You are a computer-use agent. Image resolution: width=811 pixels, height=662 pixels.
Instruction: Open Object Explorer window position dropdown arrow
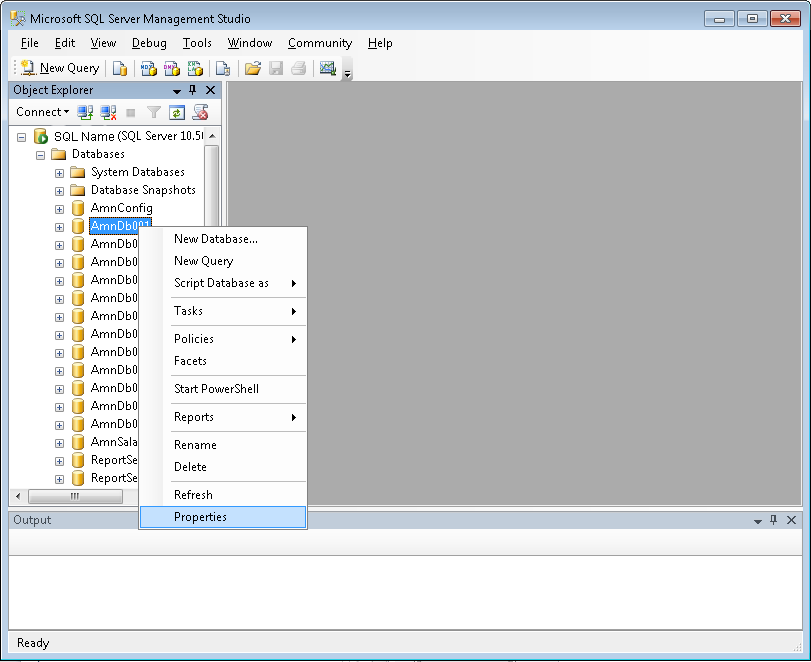click(177, 91)
